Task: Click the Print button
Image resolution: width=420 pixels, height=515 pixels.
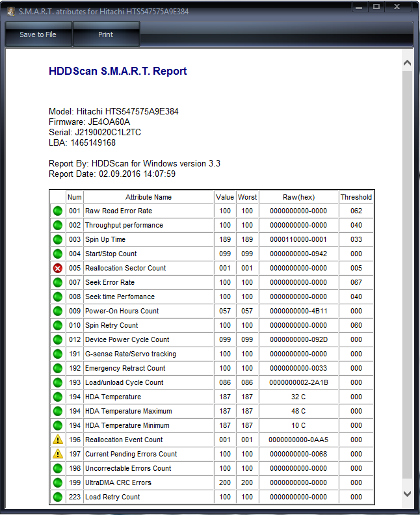Action: [x=106, y=34]
